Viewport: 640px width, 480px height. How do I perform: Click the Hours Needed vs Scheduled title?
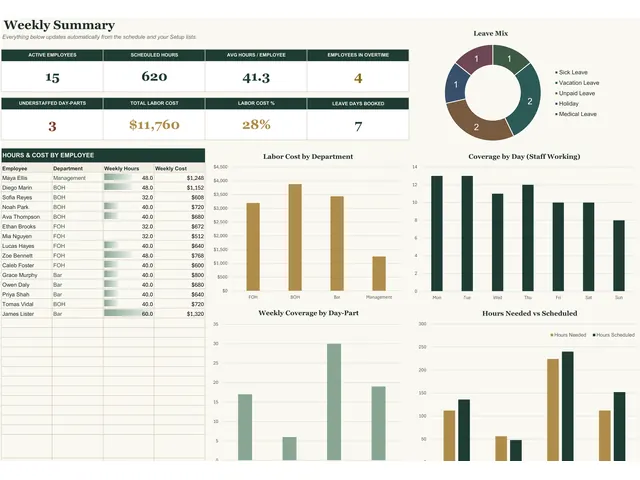[x=529, y=313]
